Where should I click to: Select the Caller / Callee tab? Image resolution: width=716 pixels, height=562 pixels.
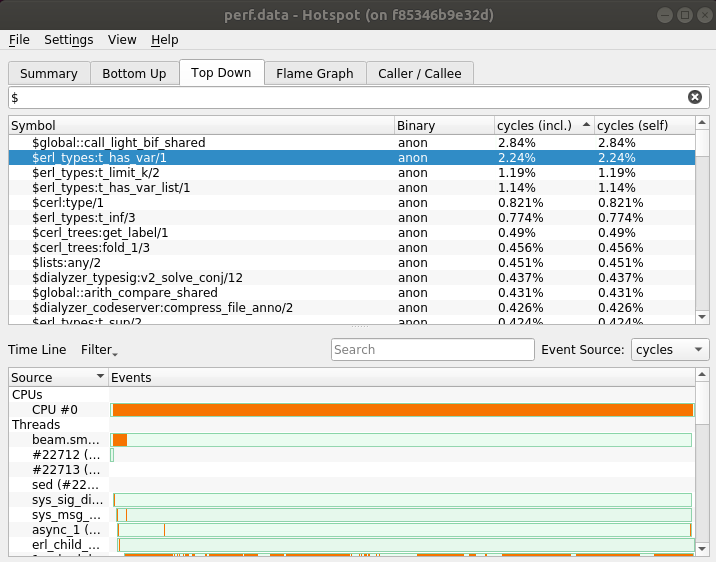419,73
